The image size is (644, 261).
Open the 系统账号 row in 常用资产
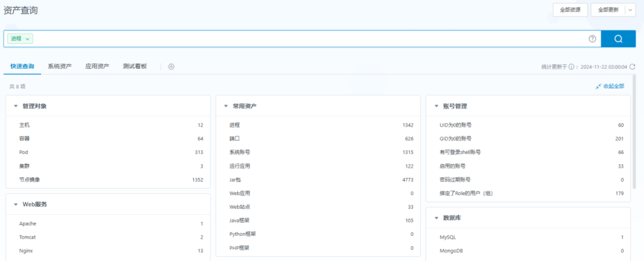point(319,152)
